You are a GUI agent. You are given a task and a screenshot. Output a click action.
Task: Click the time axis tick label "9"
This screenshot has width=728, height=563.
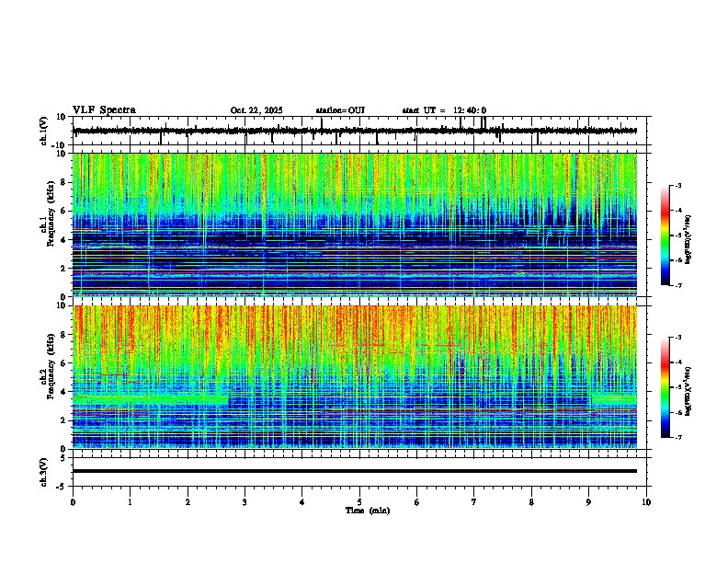tap(588, 502)
